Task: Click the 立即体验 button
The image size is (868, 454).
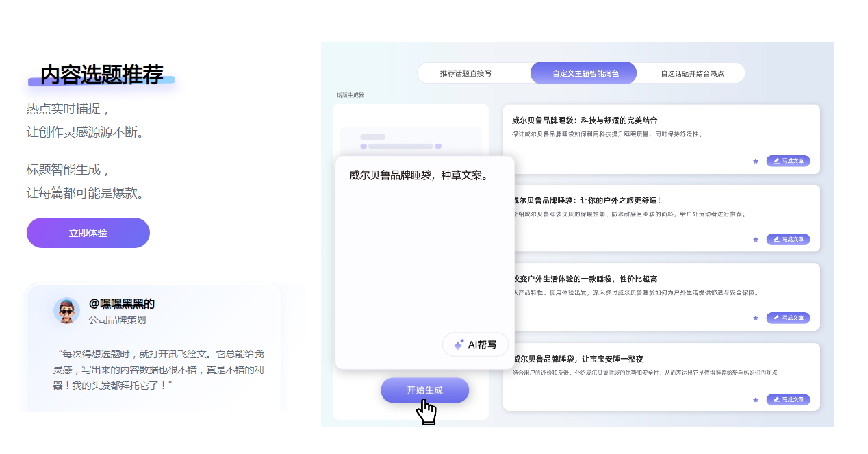Action: (x=88, y=233)
